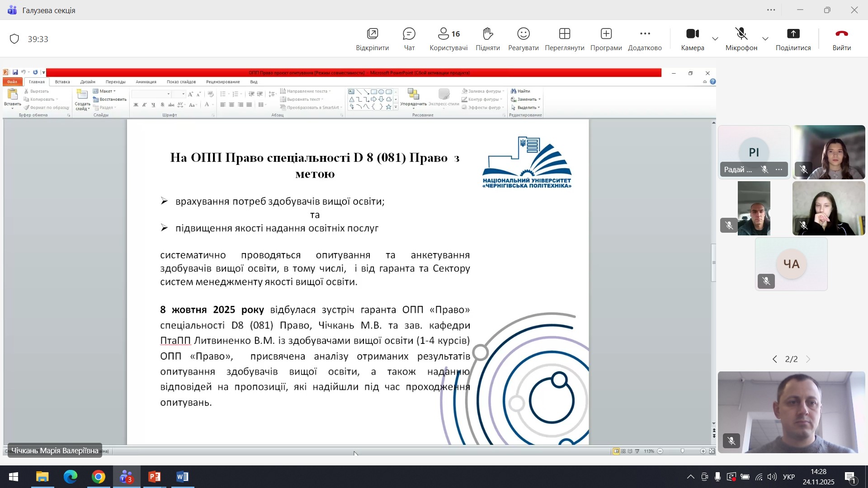
Task: Switch language indicator УКР in tray
Action: (x=789, y=478)
